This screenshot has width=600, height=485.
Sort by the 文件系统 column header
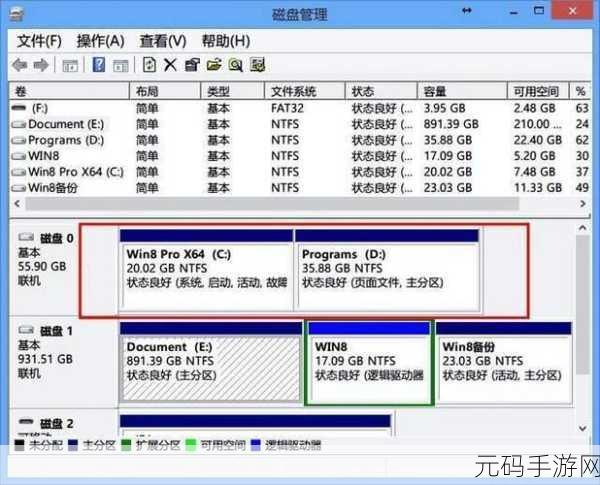coord(305,91)
